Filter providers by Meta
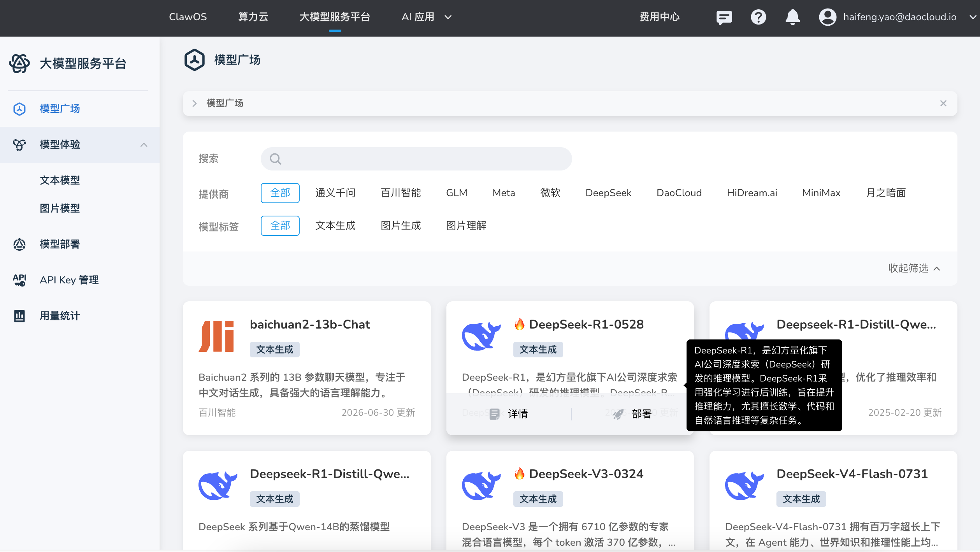 click(x=504, y=193)
